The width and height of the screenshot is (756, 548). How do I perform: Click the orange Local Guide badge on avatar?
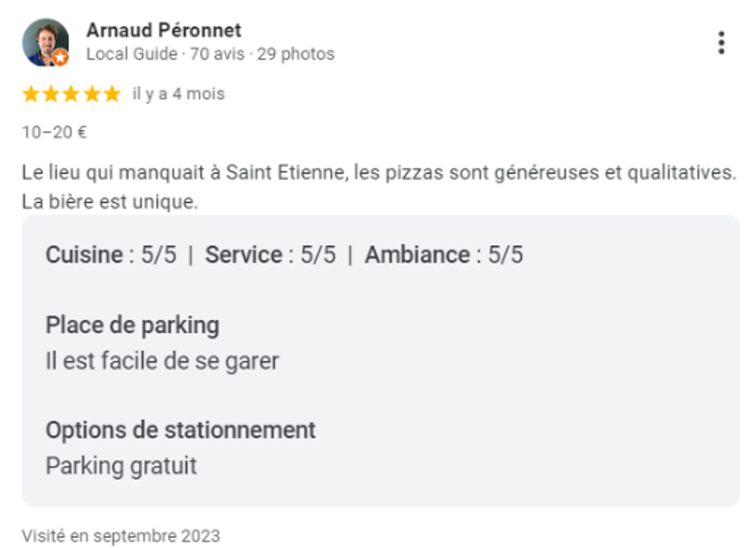coord(60,58)
